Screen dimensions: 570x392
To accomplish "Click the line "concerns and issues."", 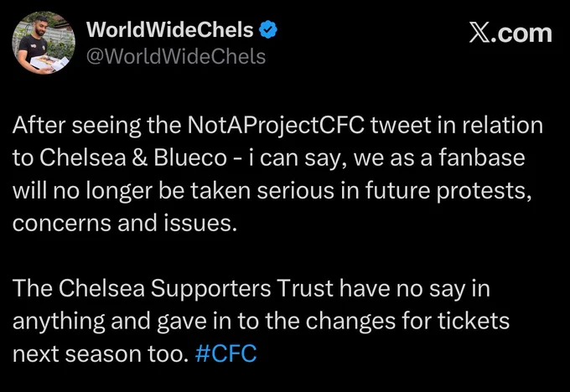I will [125, 223].
